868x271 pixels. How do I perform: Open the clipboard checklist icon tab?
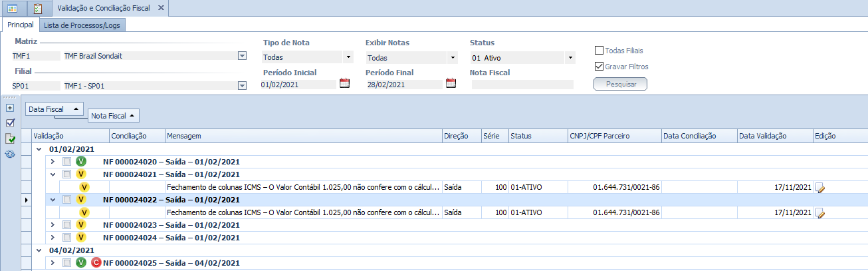click(38, 9)
